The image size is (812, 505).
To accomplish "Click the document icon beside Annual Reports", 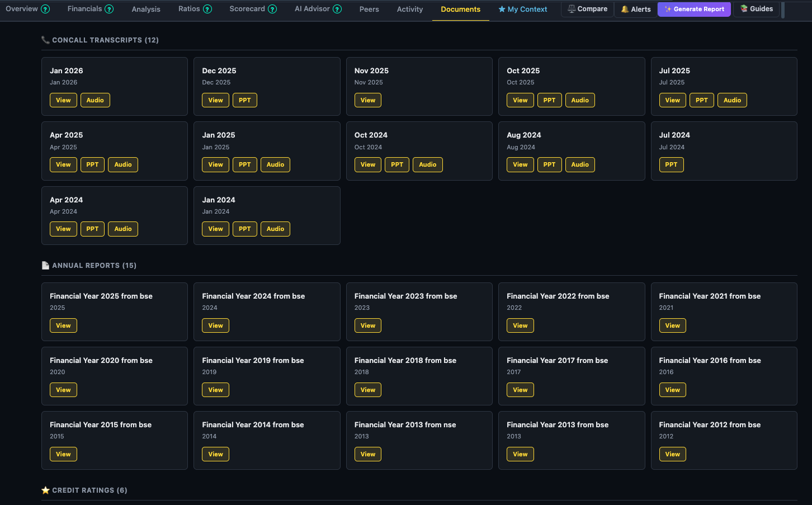I will pos(45,265).
